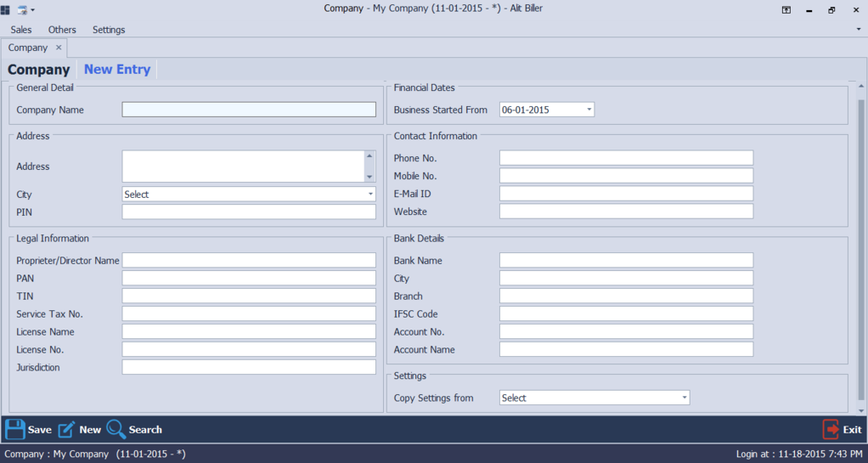Open the Settings menu
868x463 pixels.
[109, 30]
